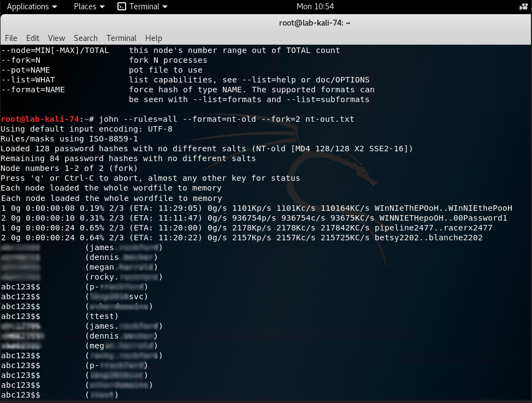Click 'NT-old [MD4 128/128 X2 SSE2-16]' text
Viewport: 532px width, 403px height.
(x=332, y=149)
